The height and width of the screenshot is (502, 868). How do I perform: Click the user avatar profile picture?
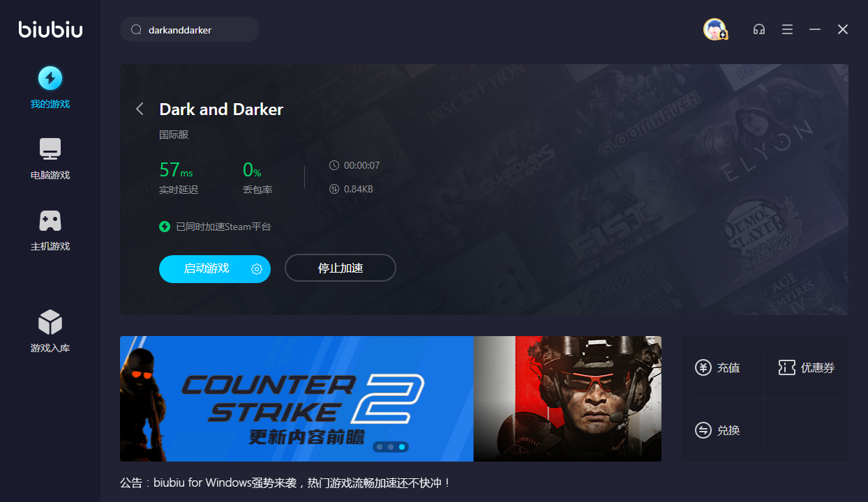click(715, 29)
